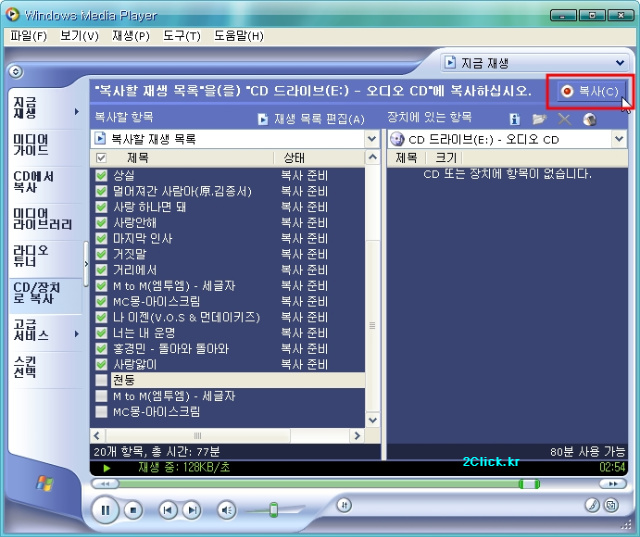The height and width of the screenshot is (537, 640).
Task: Mute the sound with speaker icon
Action: tap(227, 510)
